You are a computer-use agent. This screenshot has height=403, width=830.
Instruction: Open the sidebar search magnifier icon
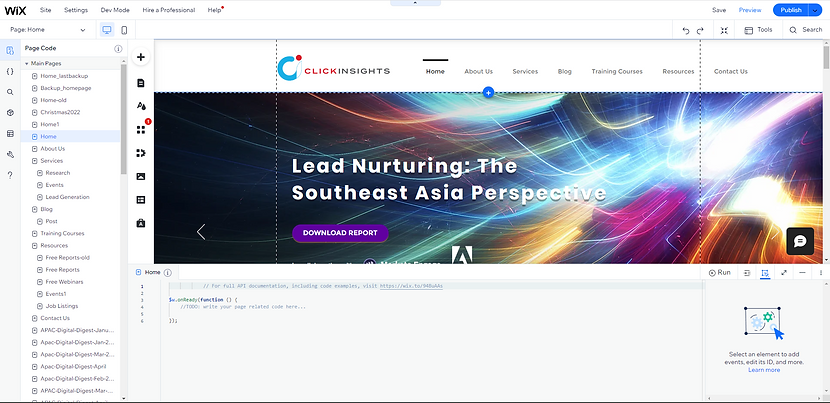(10, 92)
